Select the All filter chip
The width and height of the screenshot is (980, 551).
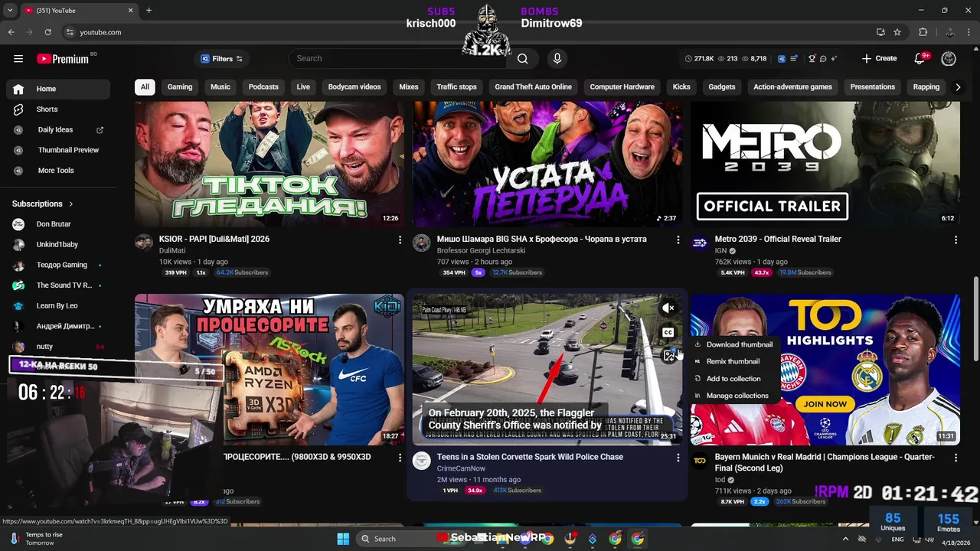(145, 87)
